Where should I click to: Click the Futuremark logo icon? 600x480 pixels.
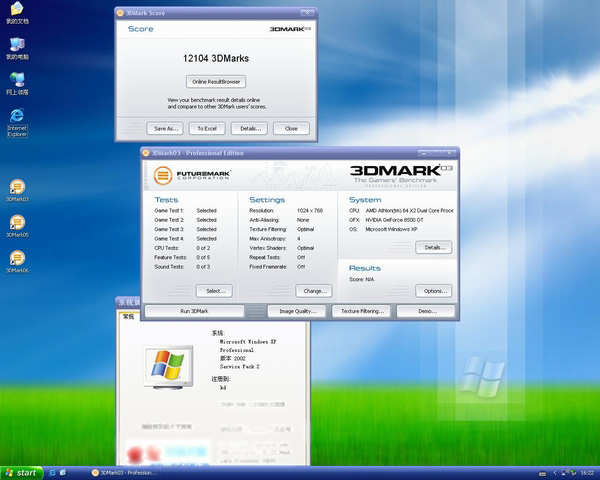click(x=163, y=174)
